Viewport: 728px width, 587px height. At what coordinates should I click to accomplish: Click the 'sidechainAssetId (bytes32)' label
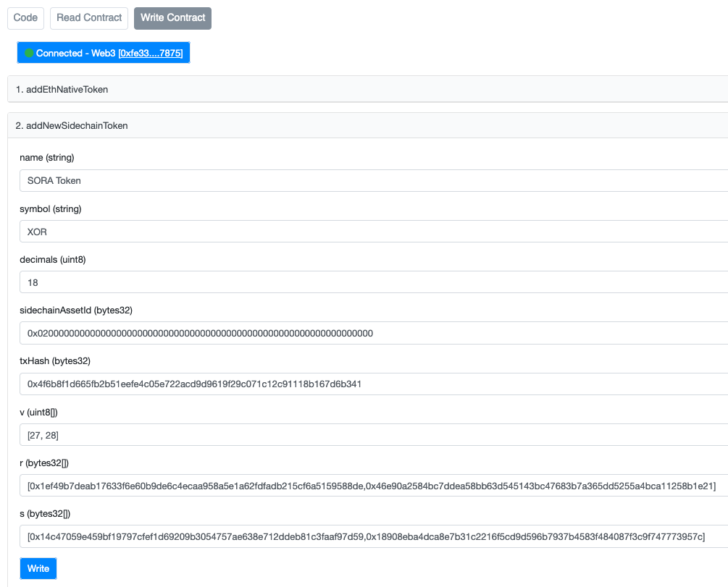(76, 310)
